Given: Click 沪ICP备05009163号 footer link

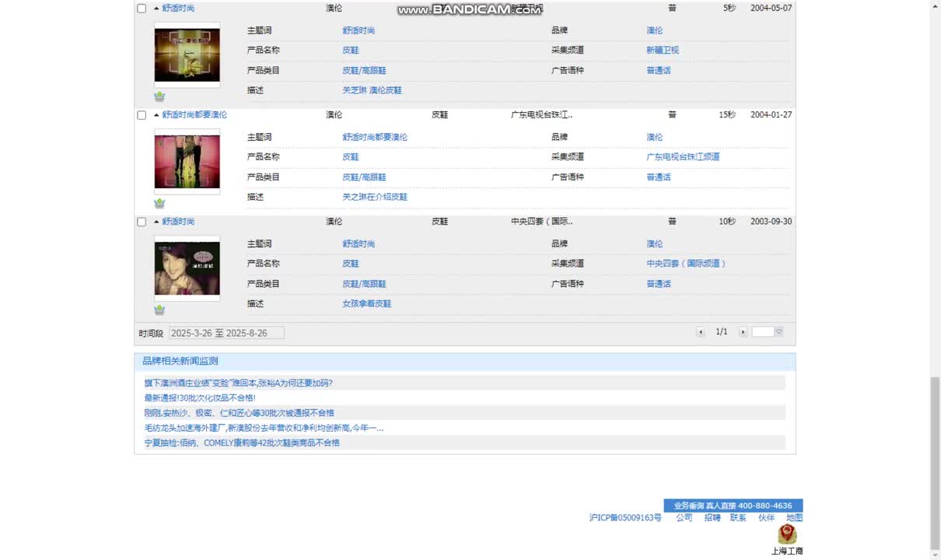Looking at the screenshot, I should [x=625, y=517].
